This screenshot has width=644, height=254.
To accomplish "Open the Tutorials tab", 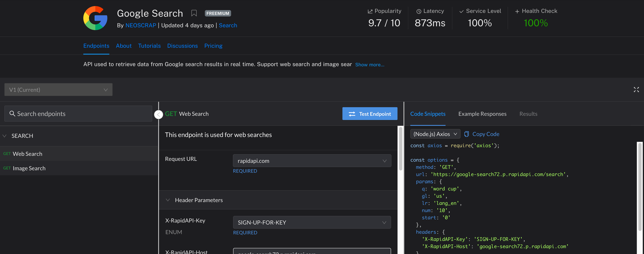I will pos(149,46).
